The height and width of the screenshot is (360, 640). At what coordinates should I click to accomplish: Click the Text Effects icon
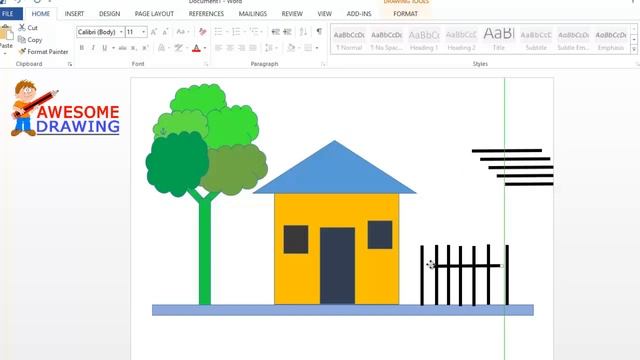(x=161, y=48)
